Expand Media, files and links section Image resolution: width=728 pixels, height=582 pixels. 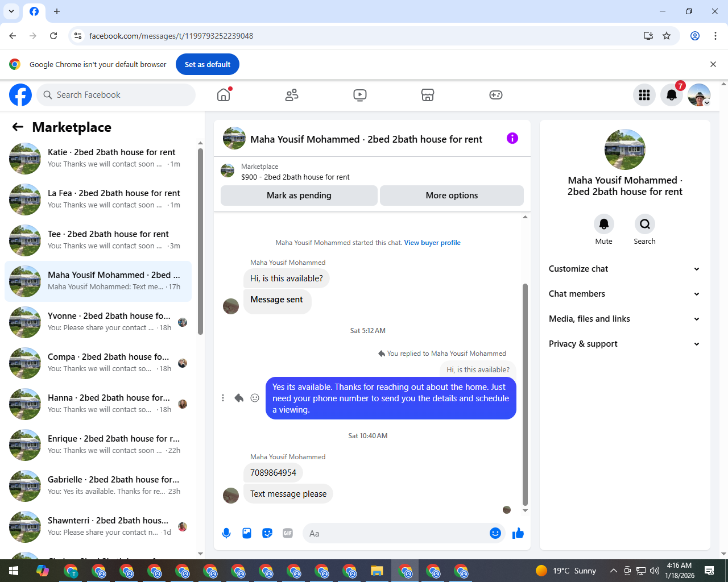[x=624, y=319]
